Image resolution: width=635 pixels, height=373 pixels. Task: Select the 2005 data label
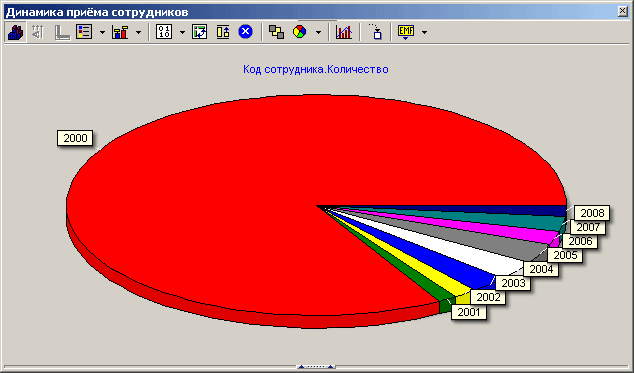point(565,255)
